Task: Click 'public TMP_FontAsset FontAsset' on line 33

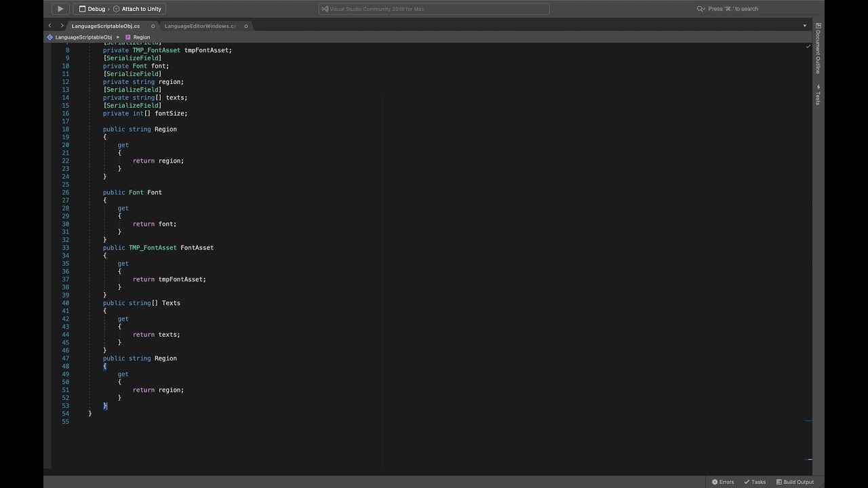Action: point(158,248)
